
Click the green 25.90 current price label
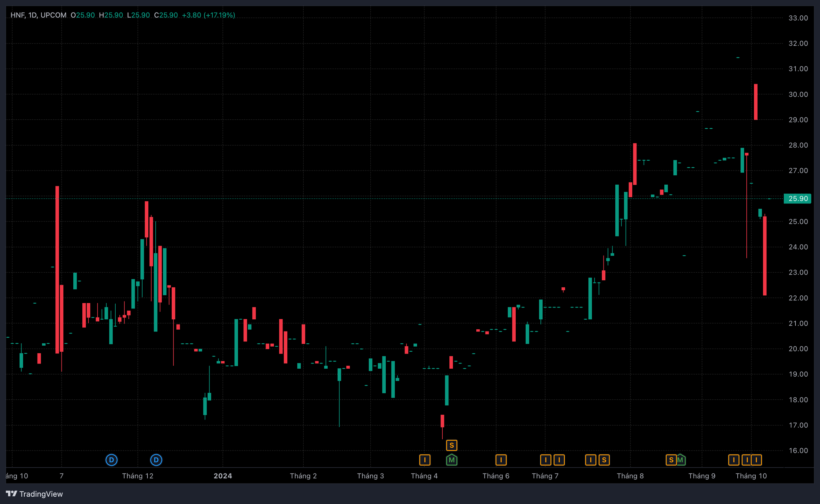point(798,199)
